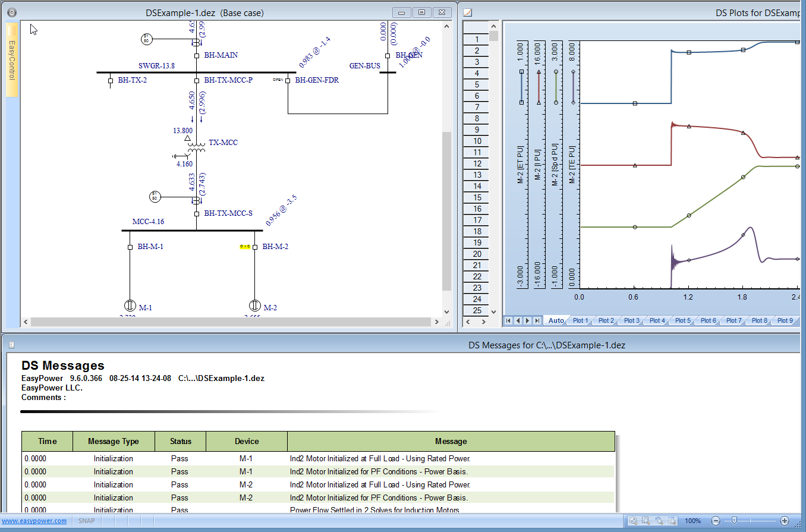Toggle the BH-M-2 breaker square

pos(255,247)
